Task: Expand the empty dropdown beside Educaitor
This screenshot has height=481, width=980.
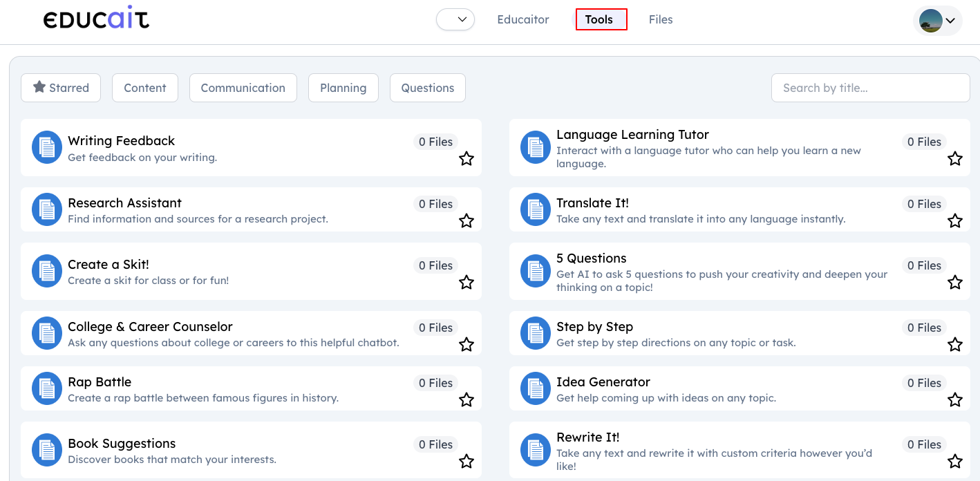Action: (455, 19)
